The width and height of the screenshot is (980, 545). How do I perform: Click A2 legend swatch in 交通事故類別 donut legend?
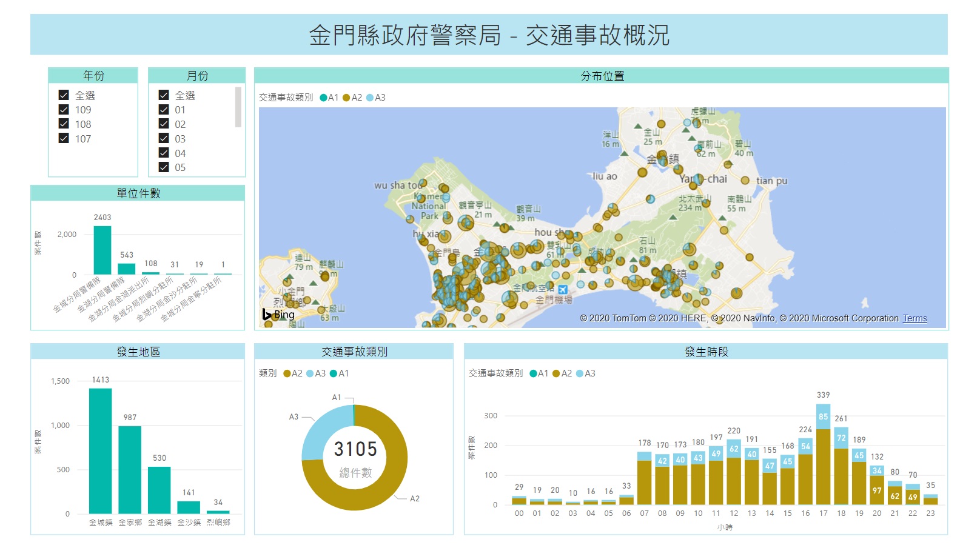click(287, 373)
